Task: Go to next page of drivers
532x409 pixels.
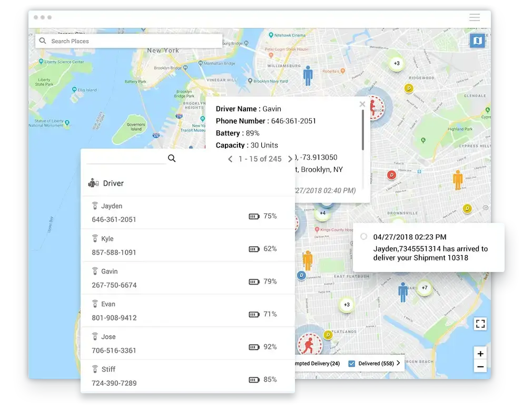Action: tap(290, 159)
